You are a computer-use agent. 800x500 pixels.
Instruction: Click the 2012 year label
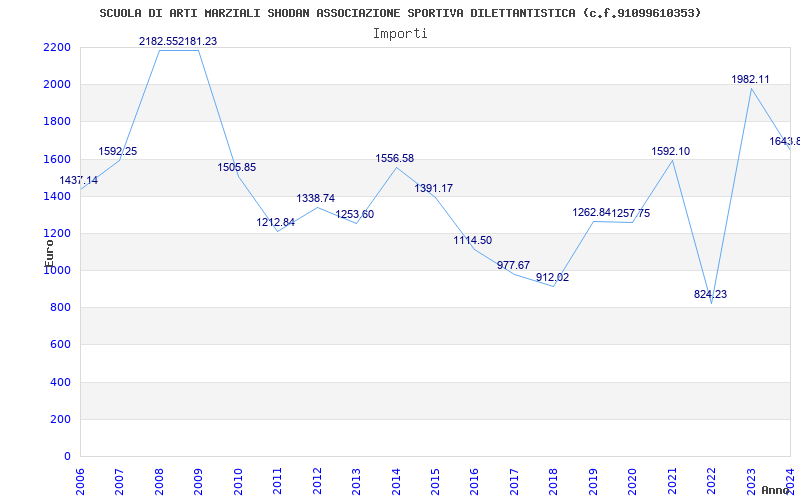coord(317,481)
